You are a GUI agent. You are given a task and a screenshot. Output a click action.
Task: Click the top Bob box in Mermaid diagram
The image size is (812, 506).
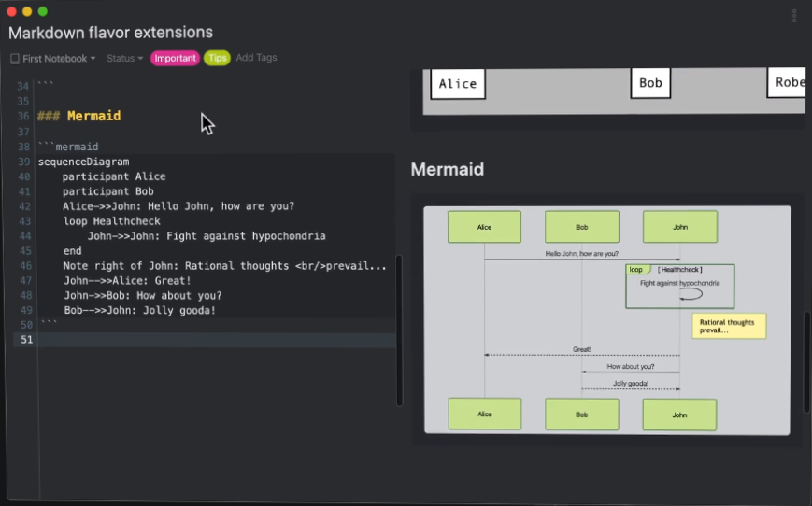coord(581,227)
